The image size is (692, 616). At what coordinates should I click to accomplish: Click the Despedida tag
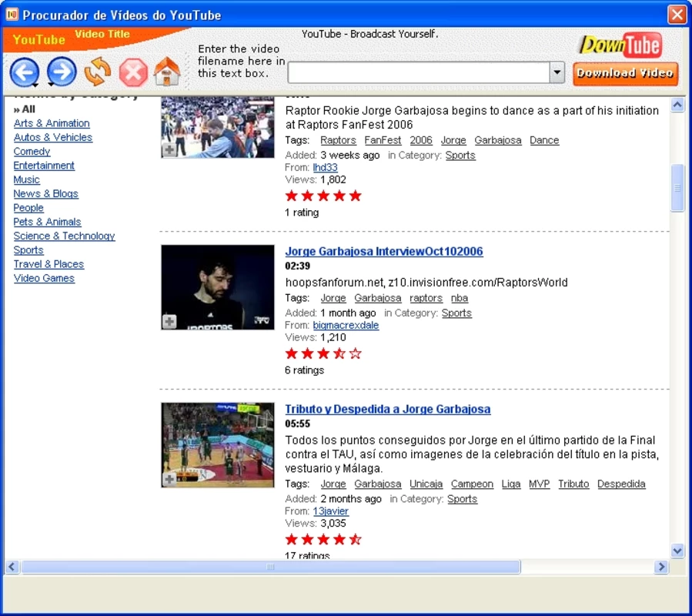pyautogui.click(x=621, y=484)
